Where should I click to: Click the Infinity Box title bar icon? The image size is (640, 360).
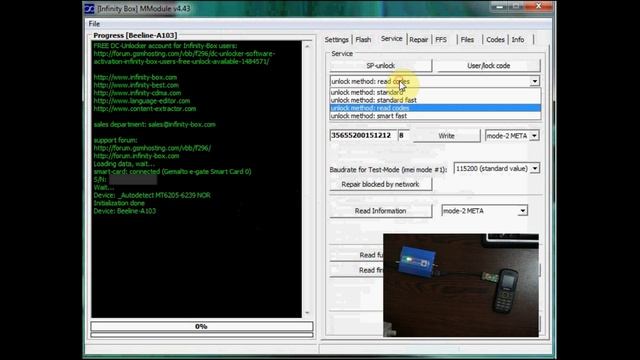click(89, 9)
